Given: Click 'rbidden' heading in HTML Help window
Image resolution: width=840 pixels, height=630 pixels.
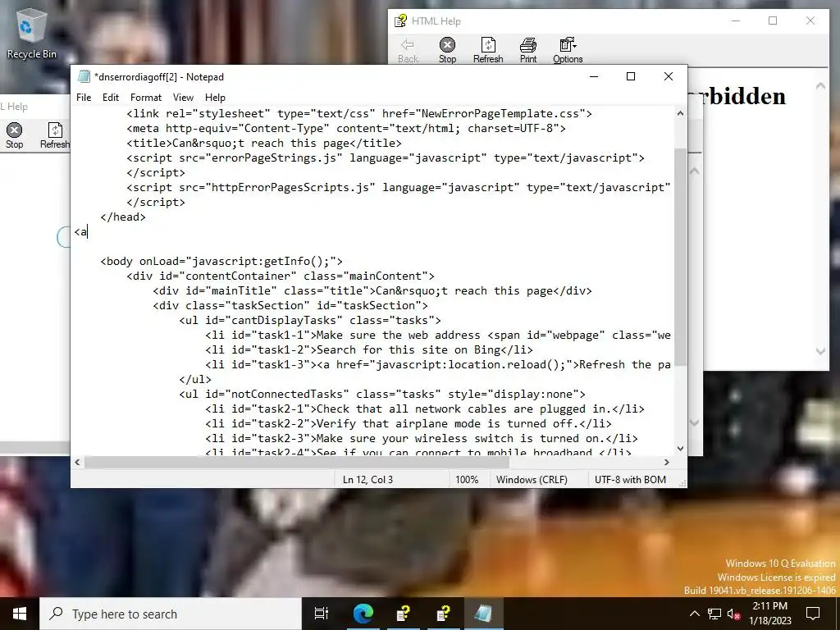Looking at the screenshot, I should pos(744,97).
